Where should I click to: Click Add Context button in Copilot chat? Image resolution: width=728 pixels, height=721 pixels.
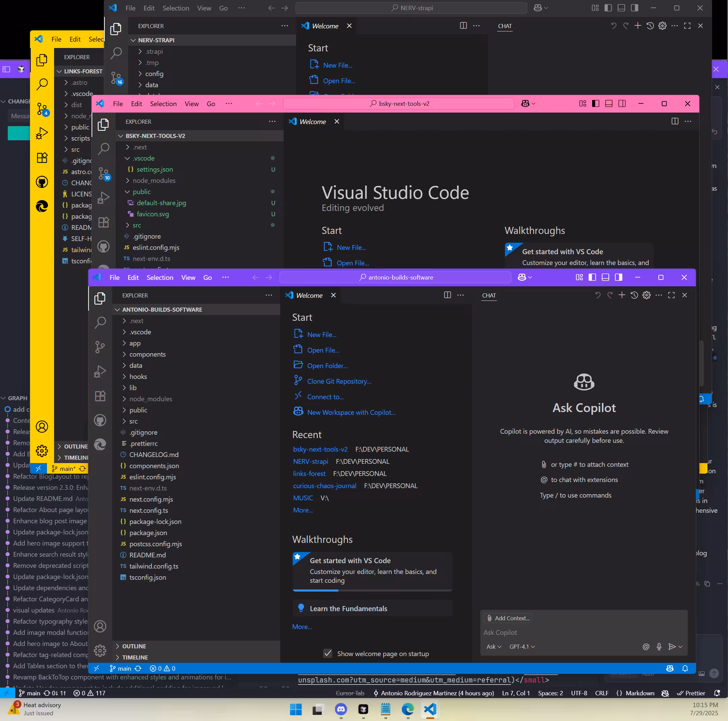509,618
